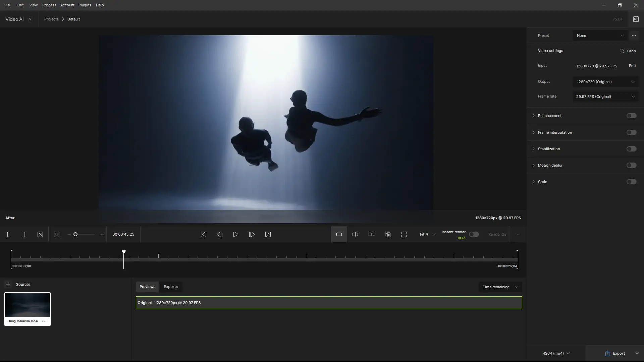
Task: Open the Process menu
Action: pos(49,5)
